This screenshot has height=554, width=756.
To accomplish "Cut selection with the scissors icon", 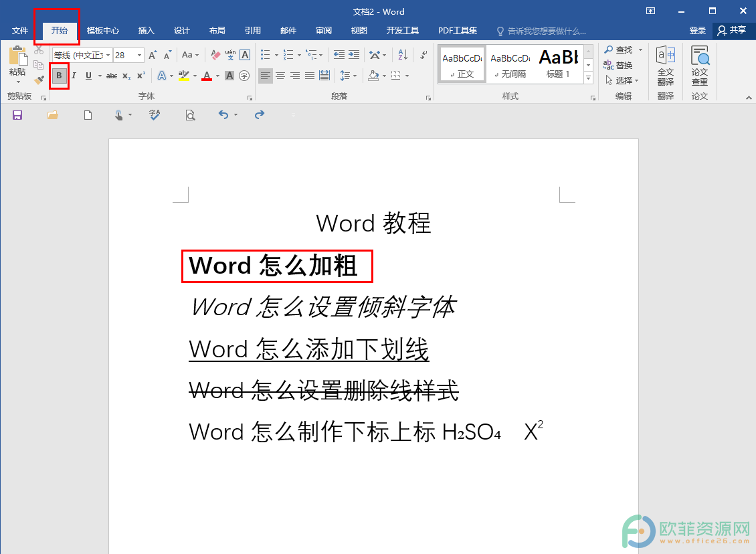I will [39, 50].
